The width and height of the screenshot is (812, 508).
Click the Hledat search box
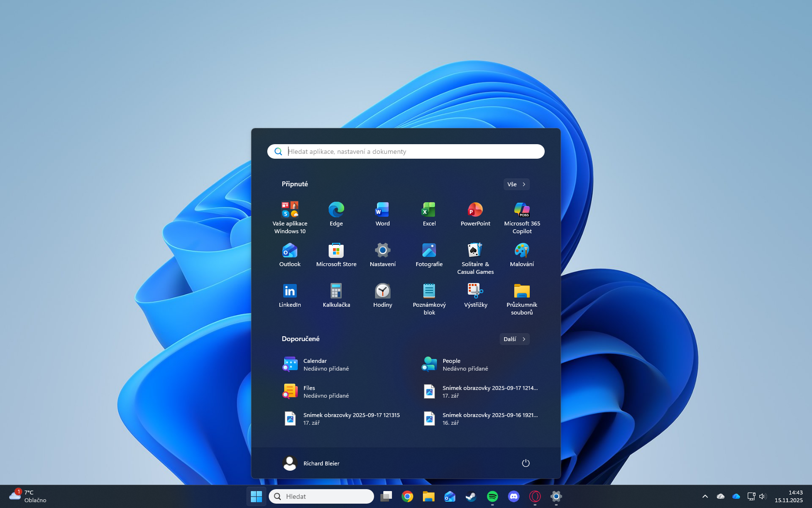click(x=321, y=496)
